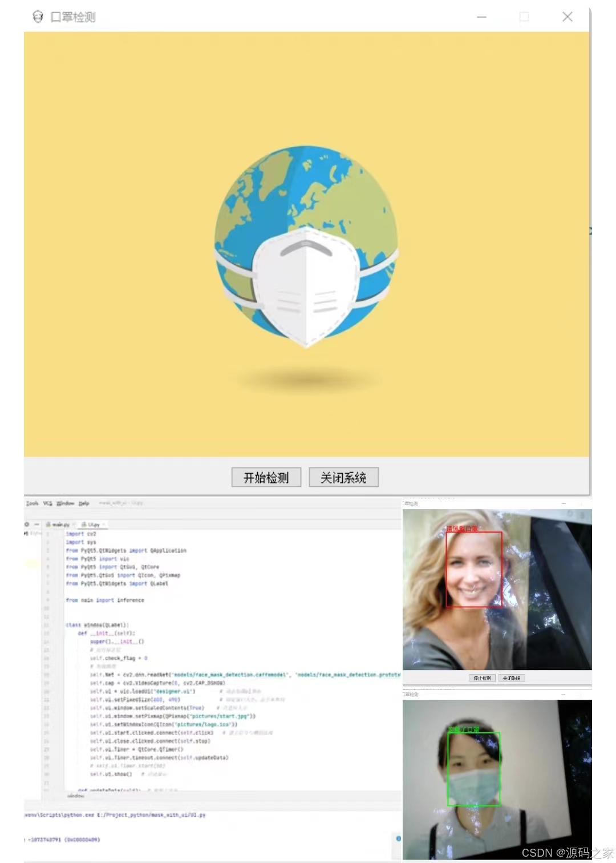
Task: Click the main.py Python file icon
Action: pos(49,524)
